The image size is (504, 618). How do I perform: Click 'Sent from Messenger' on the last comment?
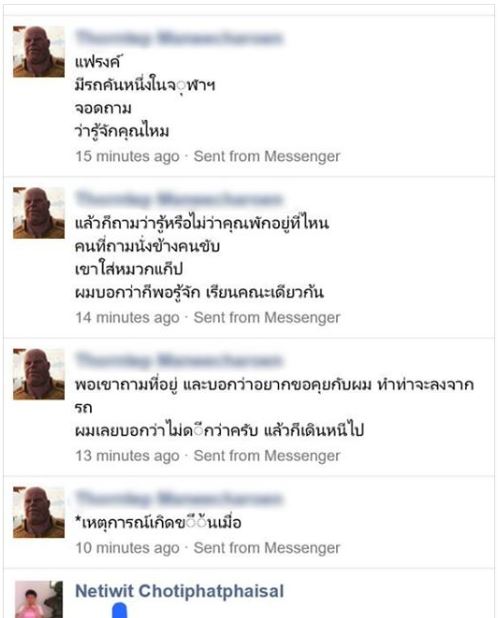pyautogui.click(x=267, y=548)
